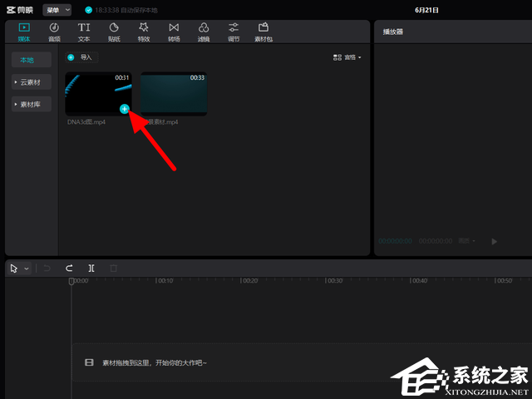Click the 剪映 app logo
This screenshot has width=532, height=399.
[x=20, y=10]
